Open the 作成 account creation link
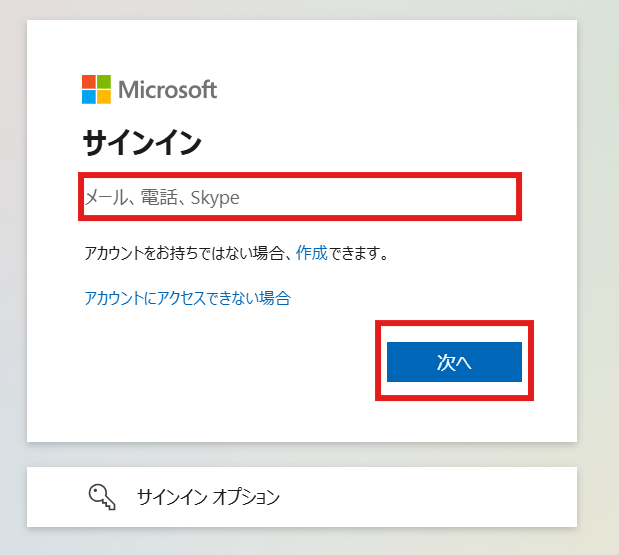Viewport: 619px width, 555px height. pyautogui.click(x=311, y=253)
